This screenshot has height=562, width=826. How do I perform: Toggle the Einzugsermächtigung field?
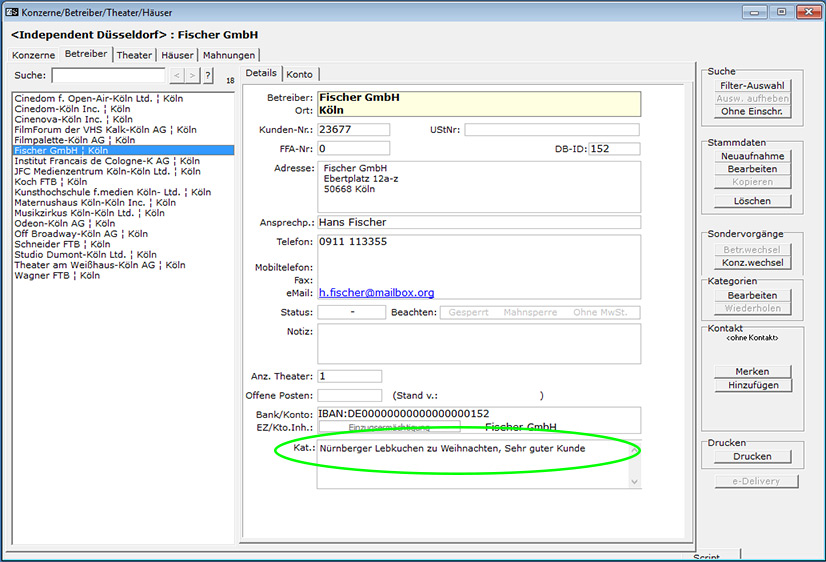click(389, 427)
